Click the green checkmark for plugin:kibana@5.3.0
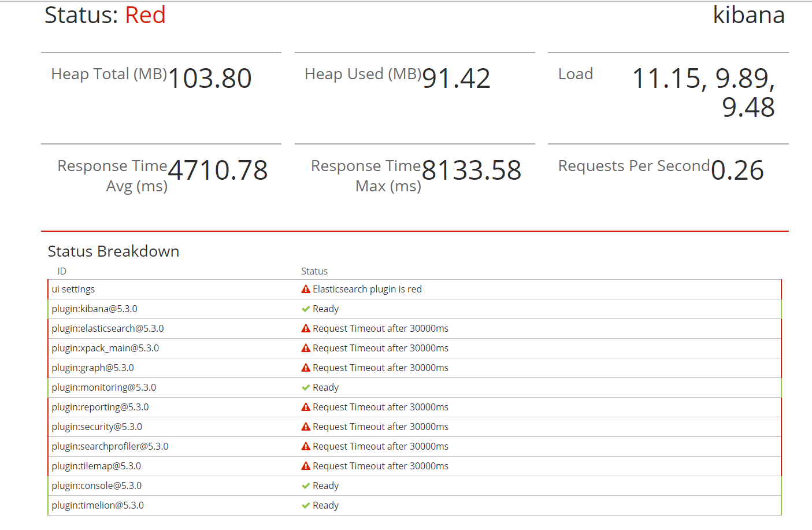812x530 pixels. pyautogui.click(x=306, y=309)
